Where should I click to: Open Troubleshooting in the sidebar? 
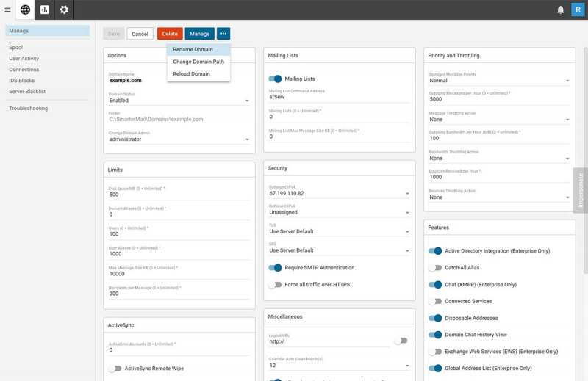click(29, 109)
